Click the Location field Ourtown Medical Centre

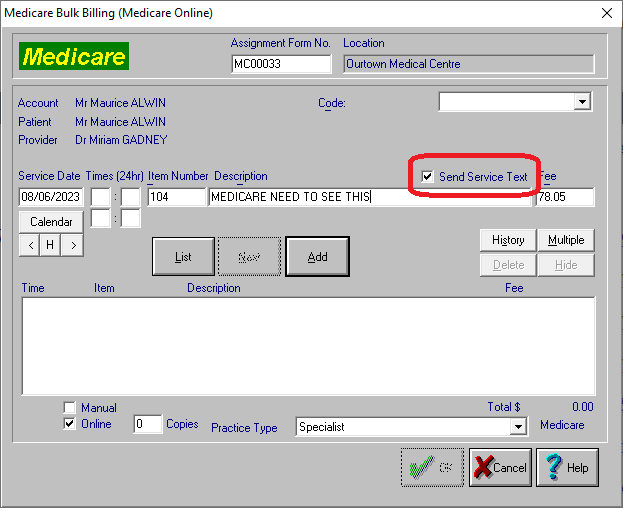469,64
